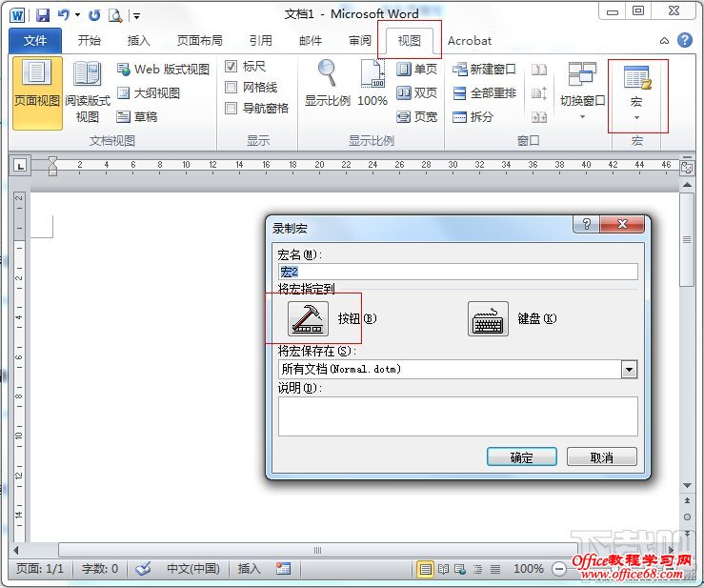Click 字数: 0 word count
The image size is (704, 588).
(100, 569)
